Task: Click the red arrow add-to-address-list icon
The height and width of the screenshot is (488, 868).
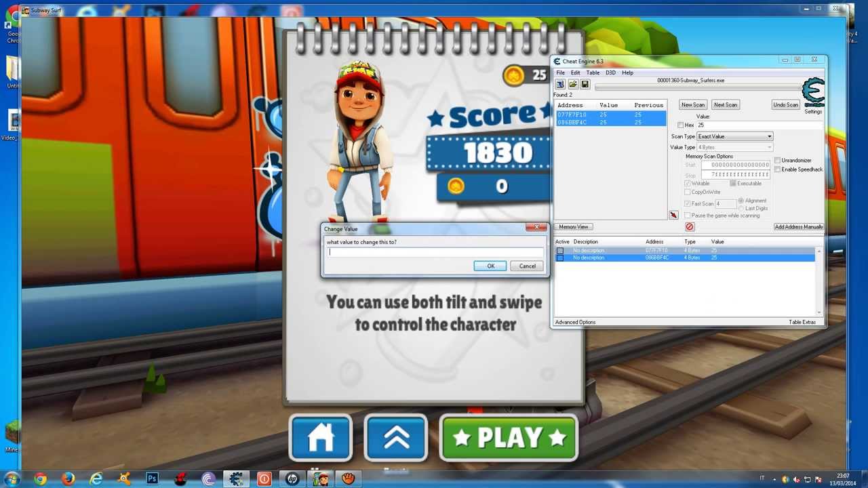Action: click(x=673, y=215)
